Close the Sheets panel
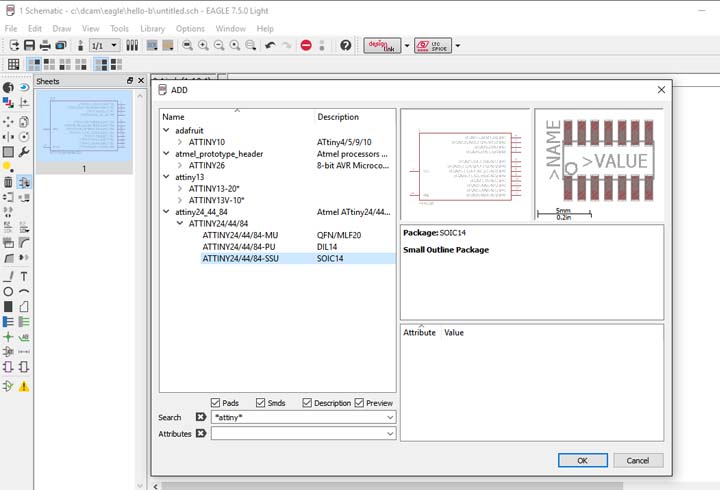This screenshot has width=720, height=490. pos(141,81)
